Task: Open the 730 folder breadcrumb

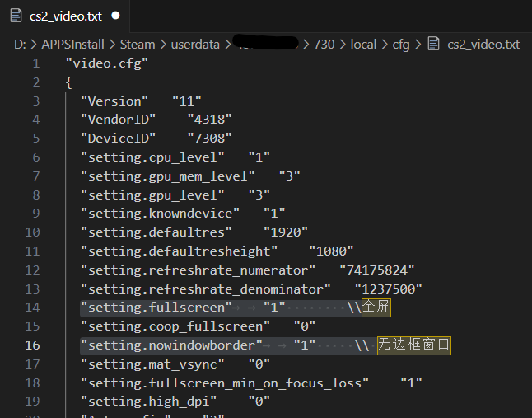Action: pyautogui.click(x=324, y=45)
